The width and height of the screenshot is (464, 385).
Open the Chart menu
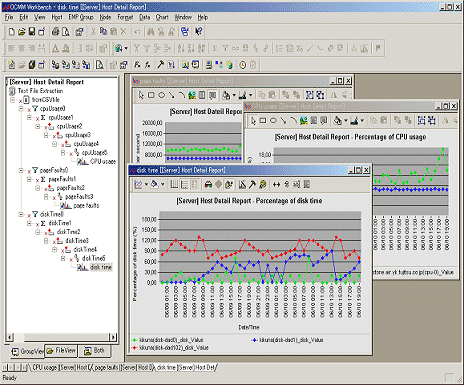[x=162, y=17]
